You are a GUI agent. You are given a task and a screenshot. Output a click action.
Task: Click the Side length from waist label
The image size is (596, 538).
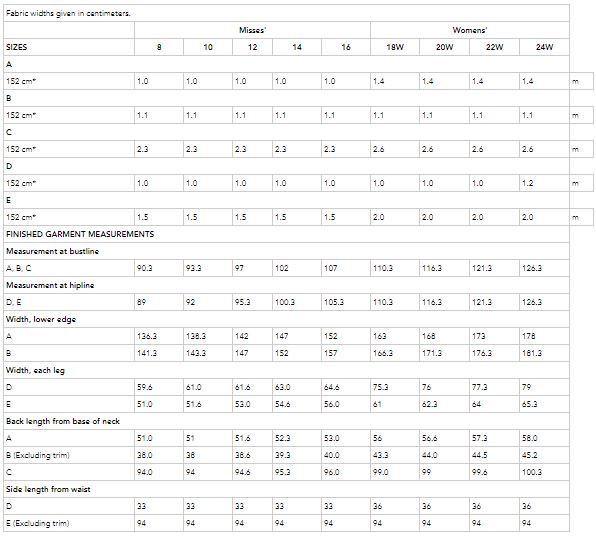48,489
